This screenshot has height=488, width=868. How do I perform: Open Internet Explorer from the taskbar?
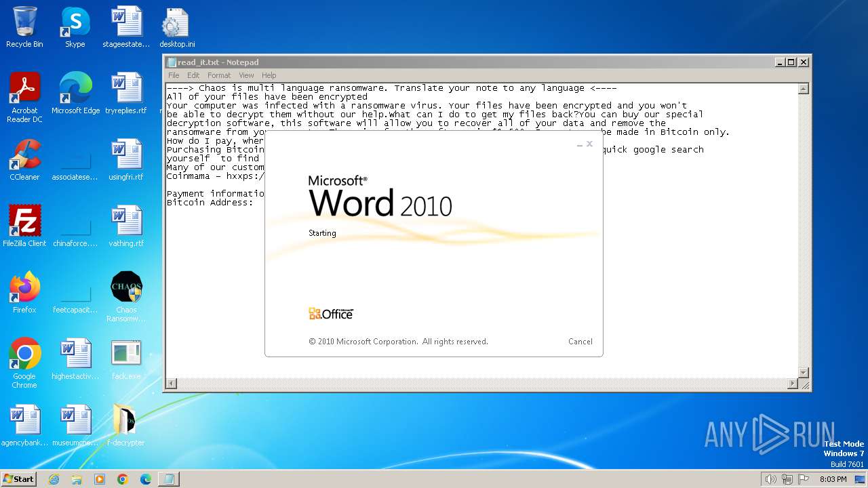[x=54, y=479]
